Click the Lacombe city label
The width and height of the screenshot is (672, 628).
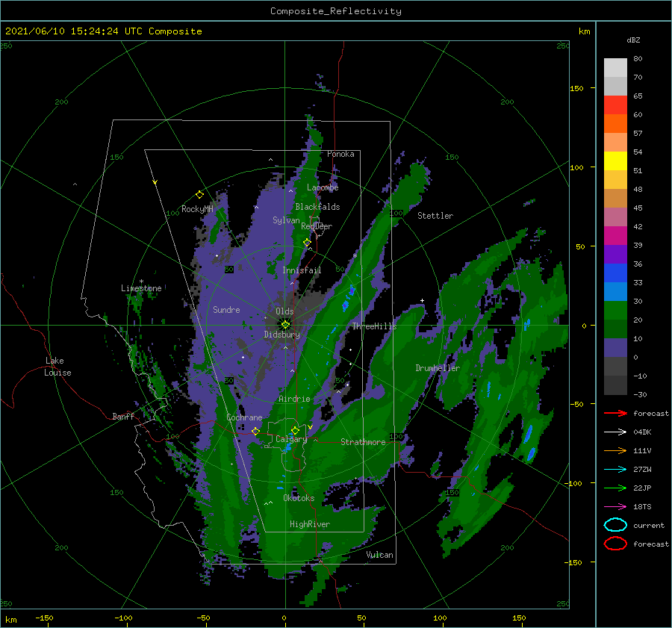click(323, 187)
